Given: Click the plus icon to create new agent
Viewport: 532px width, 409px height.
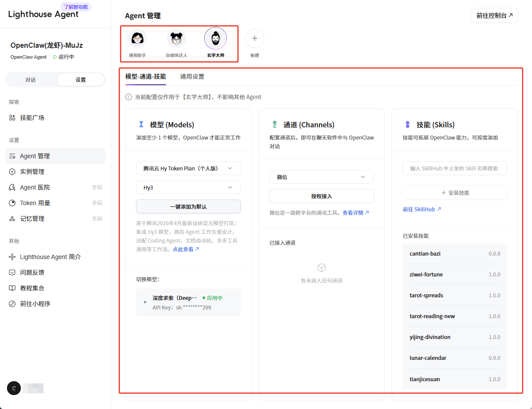Looking at the screenshot, I should point(255,39).
